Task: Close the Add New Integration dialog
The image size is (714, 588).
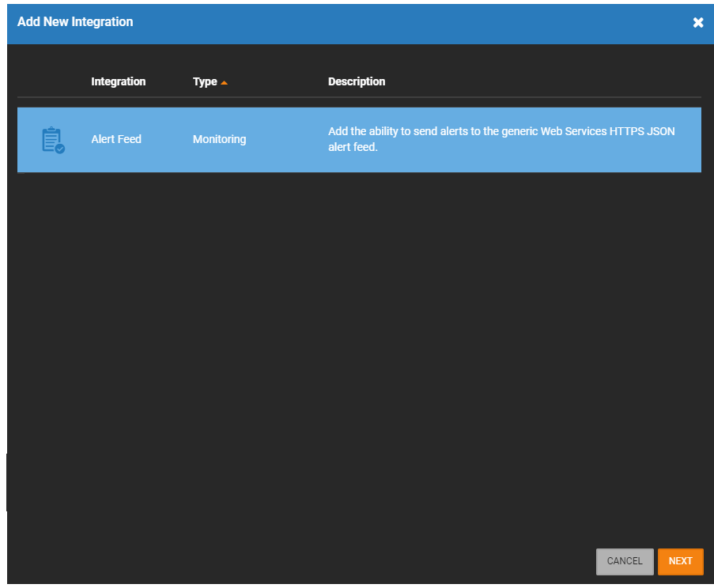Action: 698,23
